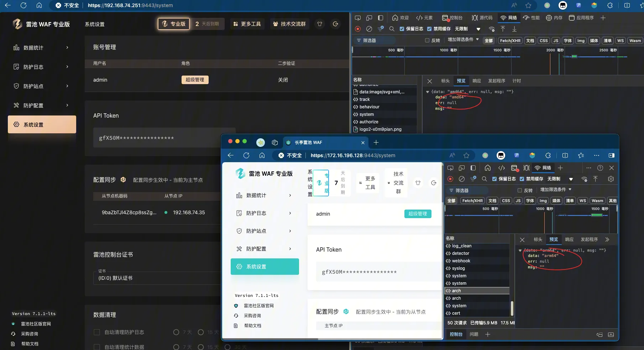
Task: Click the dark header 更多工具 button
Action: tap(247, 24)
